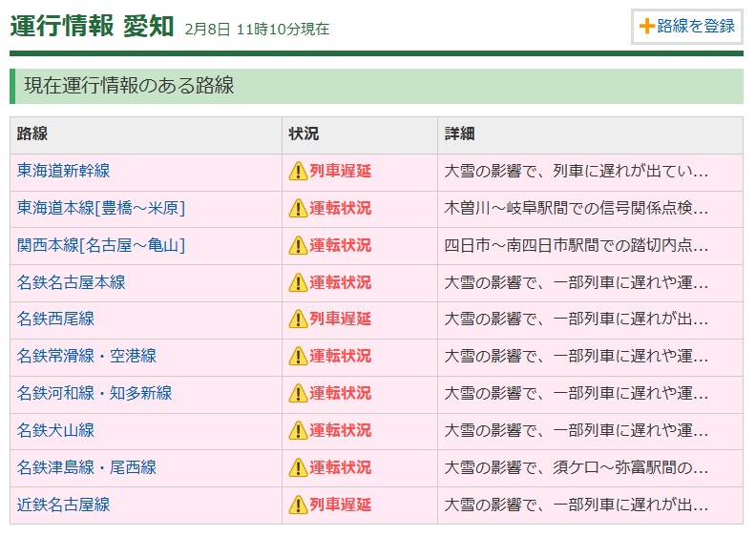Open the 名鉄河和線・知多新線 link
This screenshot has width=756, height=536.
(94, 393)
